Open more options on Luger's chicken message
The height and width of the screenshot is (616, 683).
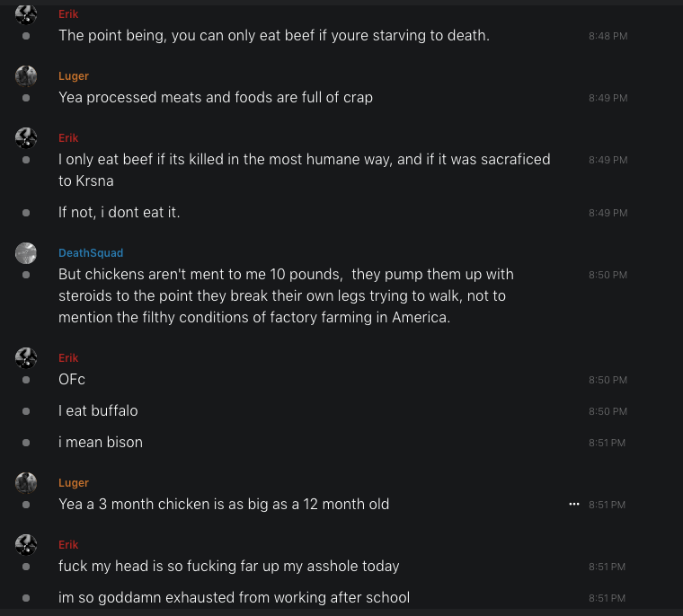[574, 505]
